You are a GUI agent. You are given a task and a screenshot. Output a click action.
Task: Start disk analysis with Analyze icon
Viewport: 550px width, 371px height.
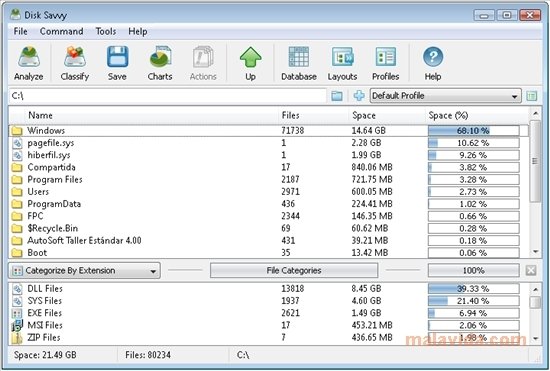(29, 63)
